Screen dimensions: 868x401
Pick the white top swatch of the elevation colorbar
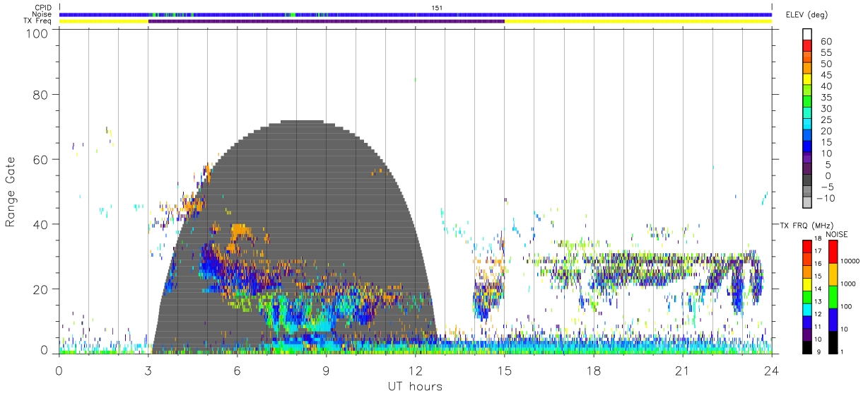click(807, 35)
